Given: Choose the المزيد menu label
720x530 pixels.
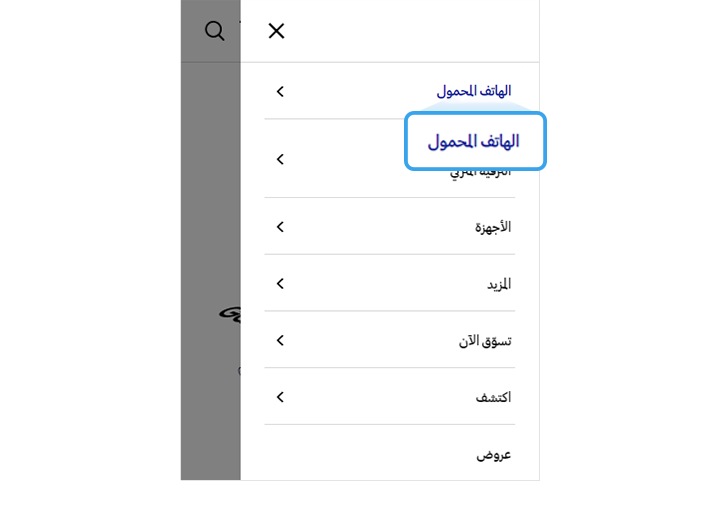Looking at the screenshot, I should point(499,284).
